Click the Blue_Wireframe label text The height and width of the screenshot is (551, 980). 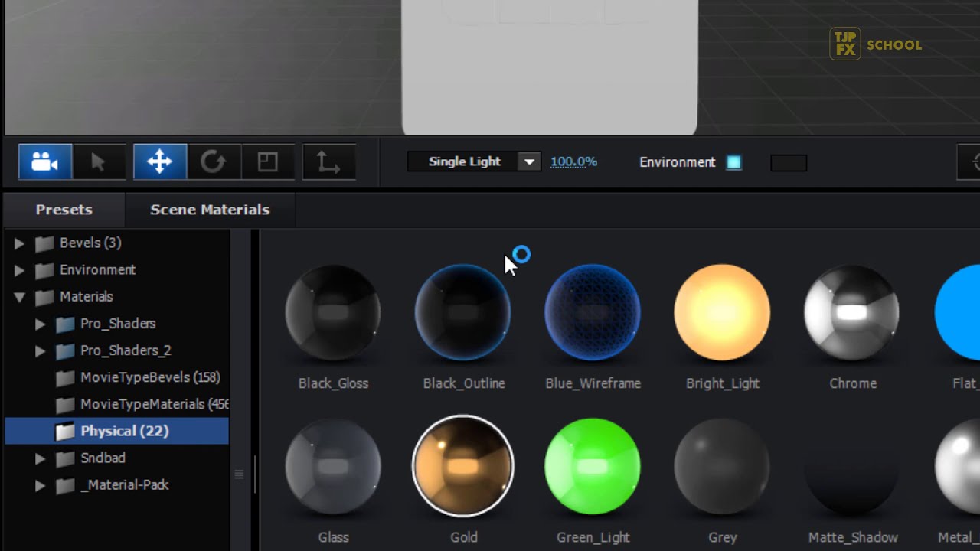(x=593, y=383)
